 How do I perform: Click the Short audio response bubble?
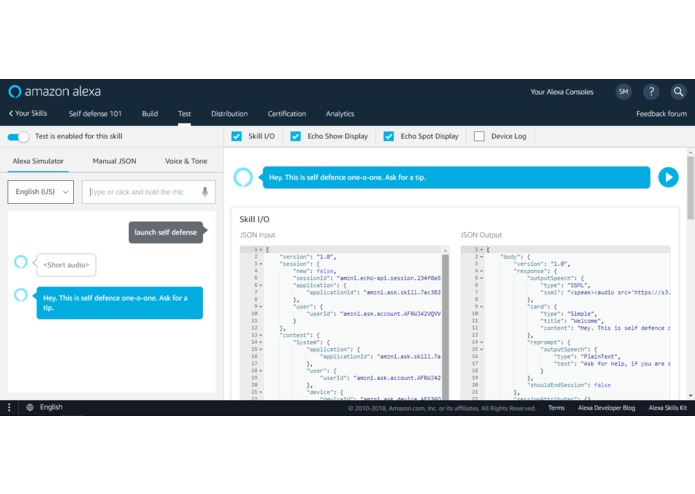pos(66,265)
